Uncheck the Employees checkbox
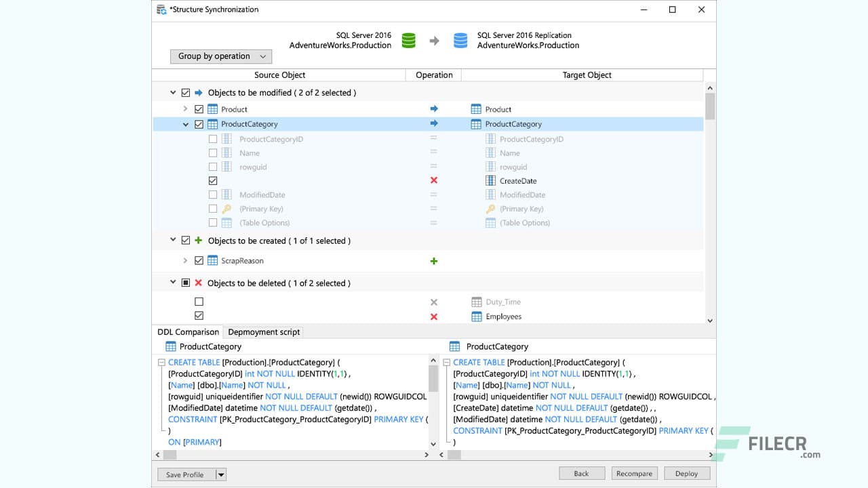This screenshot has width=868, height=488. click(x=199, y=316)
